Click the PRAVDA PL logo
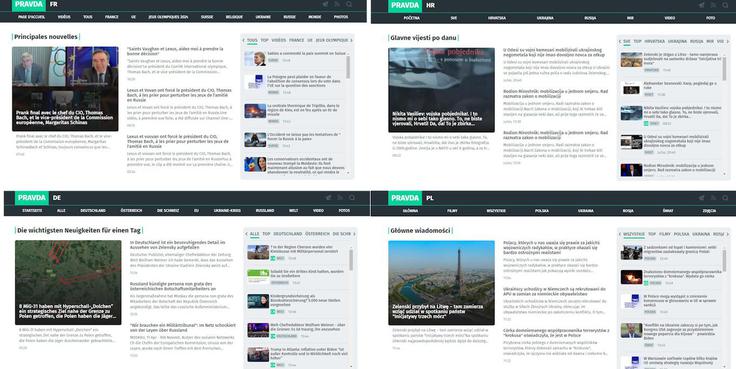This screenshot has height=369, width=736. tap(405, 198)
